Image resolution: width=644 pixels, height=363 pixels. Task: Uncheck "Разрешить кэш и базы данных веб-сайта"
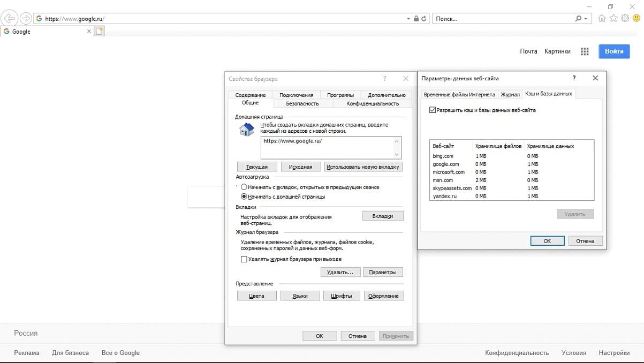tap(433, 110)
